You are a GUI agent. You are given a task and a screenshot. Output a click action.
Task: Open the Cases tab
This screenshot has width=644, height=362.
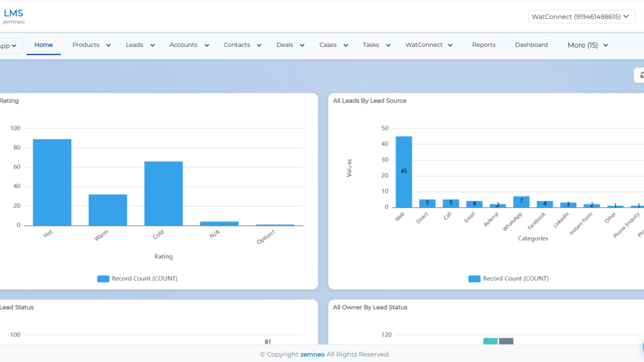click(328, 45)
